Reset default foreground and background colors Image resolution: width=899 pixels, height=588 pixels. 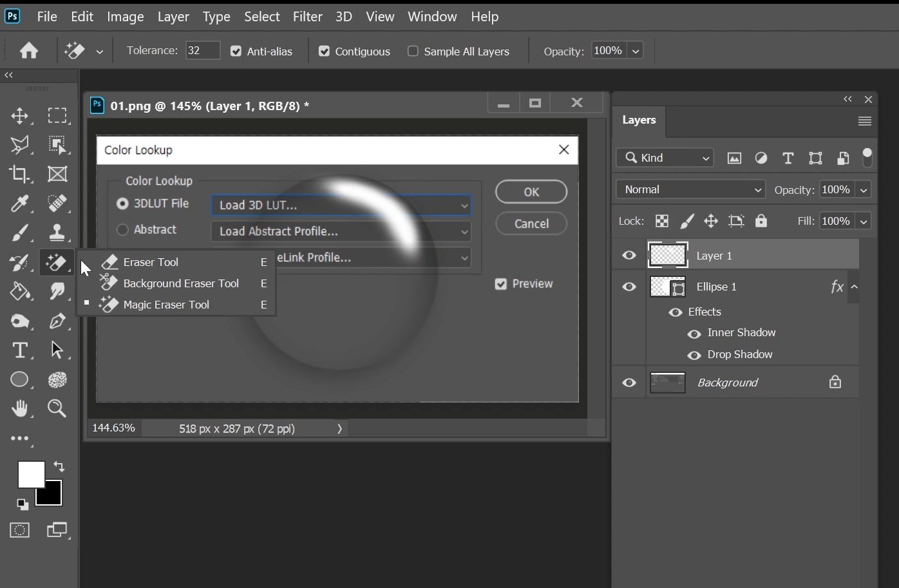[x=23, y=504]
